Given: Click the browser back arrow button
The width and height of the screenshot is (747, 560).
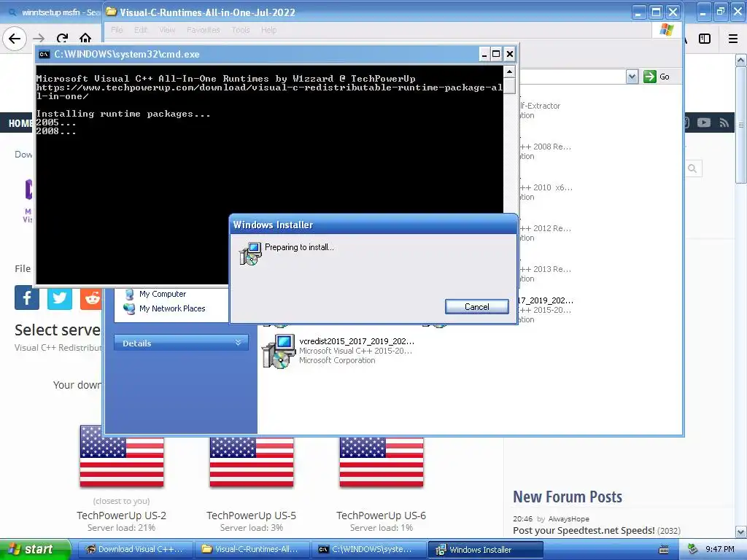Looking at the screenshot, I should pos(15,38).
